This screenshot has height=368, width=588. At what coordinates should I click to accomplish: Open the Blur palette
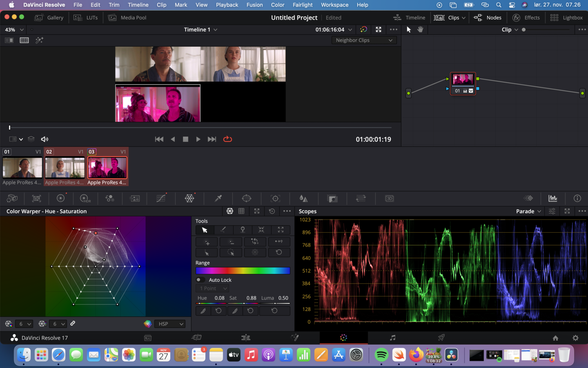pyautogui.click(x=303, y=198)
